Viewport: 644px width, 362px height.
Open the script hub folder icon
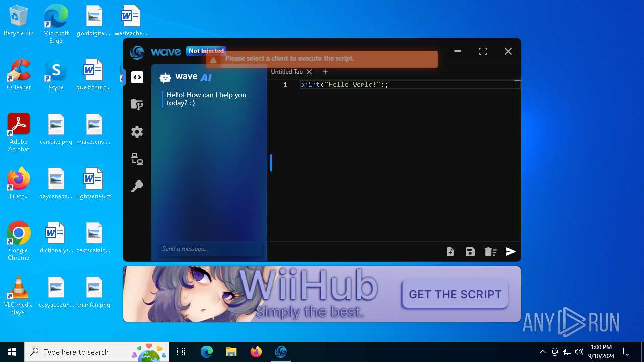pyautogui.click(x=137, y=104)
